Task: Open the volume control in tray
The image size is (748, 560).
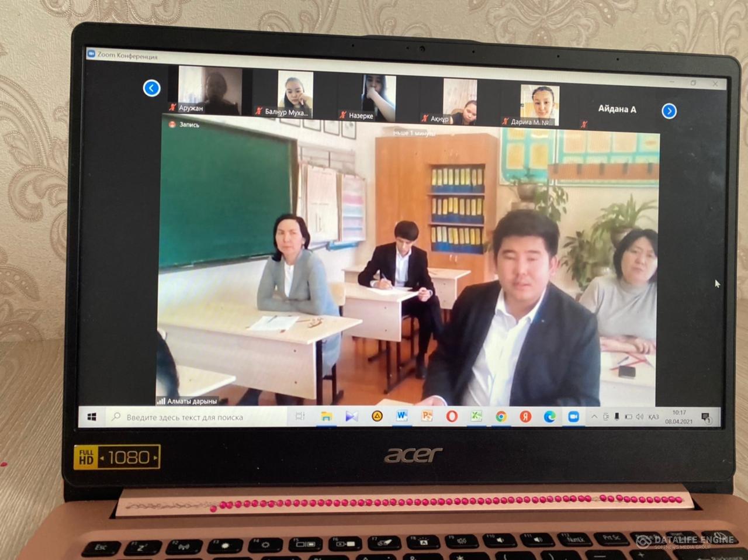Action: (x=640, y=417)
